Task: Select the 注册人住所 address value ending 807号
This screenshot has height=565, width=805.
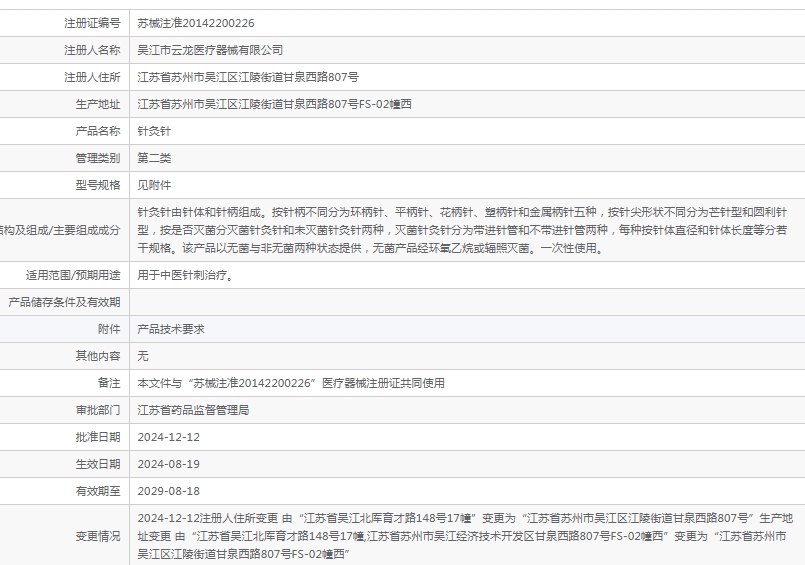Action: tap(248, 77)
